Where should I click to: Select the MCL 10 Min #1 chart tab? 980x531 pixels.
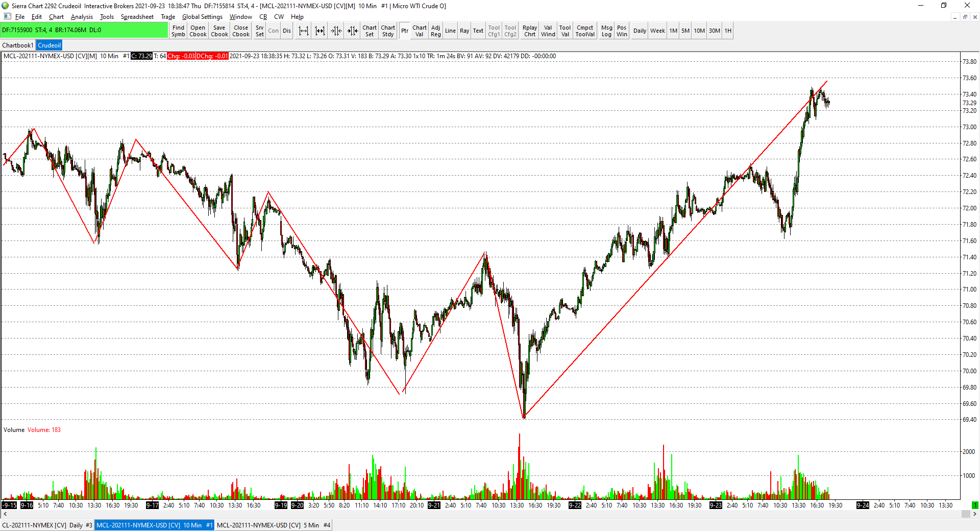(x=154, y=525)
